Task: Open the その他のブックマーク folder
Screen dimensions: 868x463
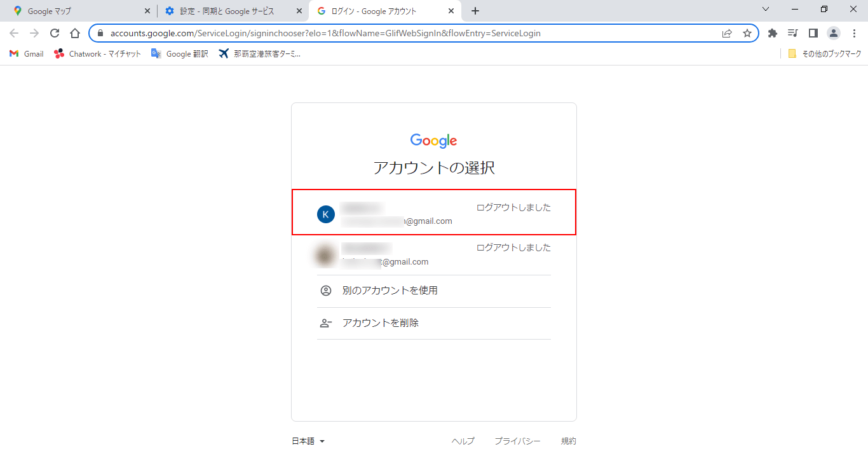Action: click(824, 54)
